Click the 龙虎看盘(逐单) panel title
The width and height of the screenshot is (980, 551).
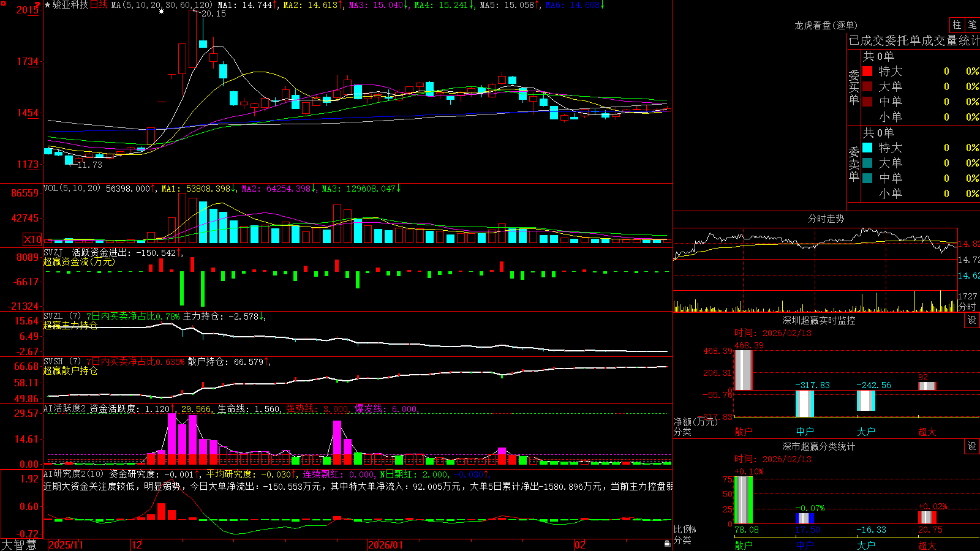click(x=826, y=25)
